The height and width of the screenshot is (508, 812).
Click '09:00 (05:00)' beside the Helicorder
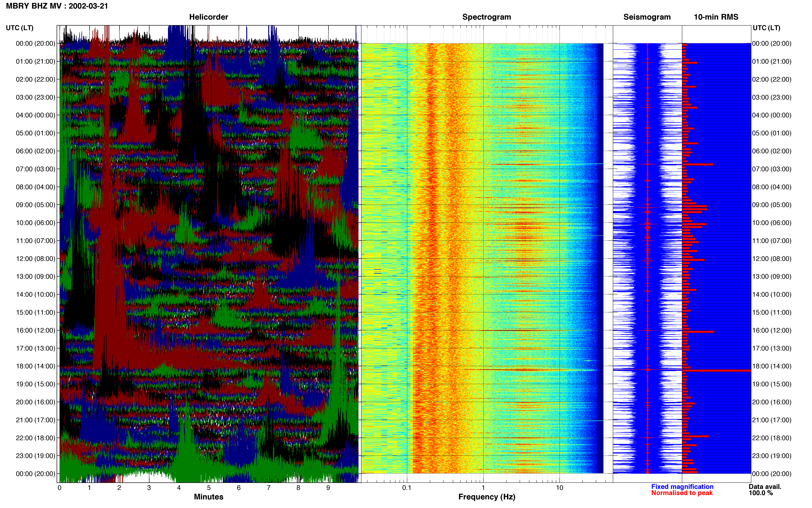(x=36, y=205)
